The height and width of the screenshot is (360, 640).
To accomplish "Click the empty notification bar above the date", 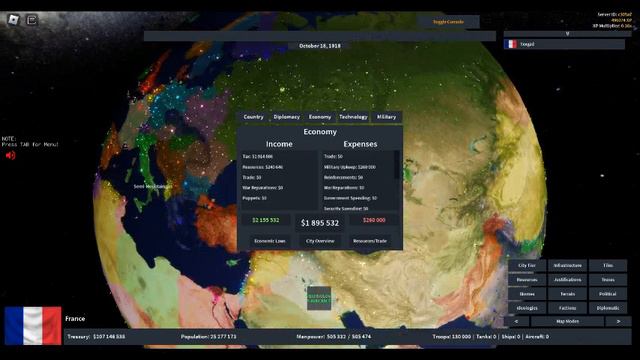I will 320,36.
